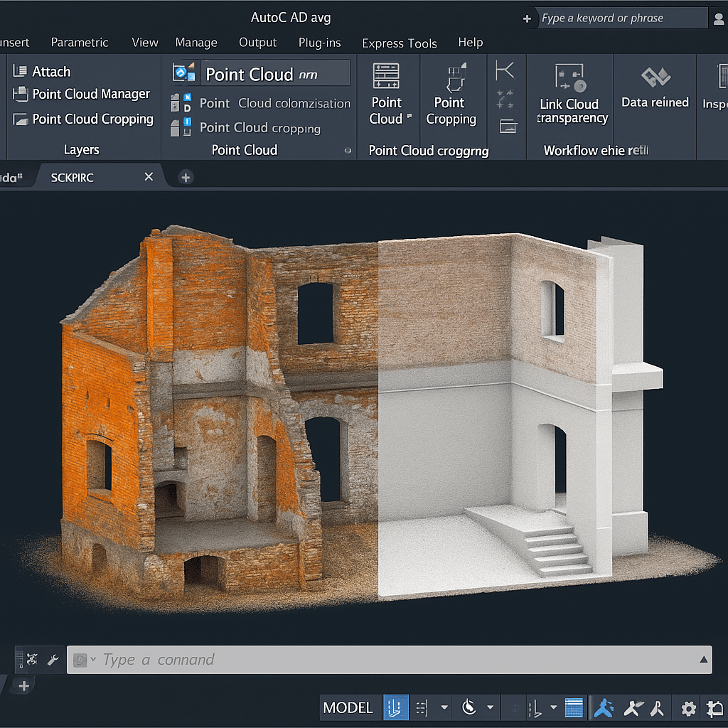Expand the command line history arrow
This screenshot has width=728, height=728.
pos(703,660)
